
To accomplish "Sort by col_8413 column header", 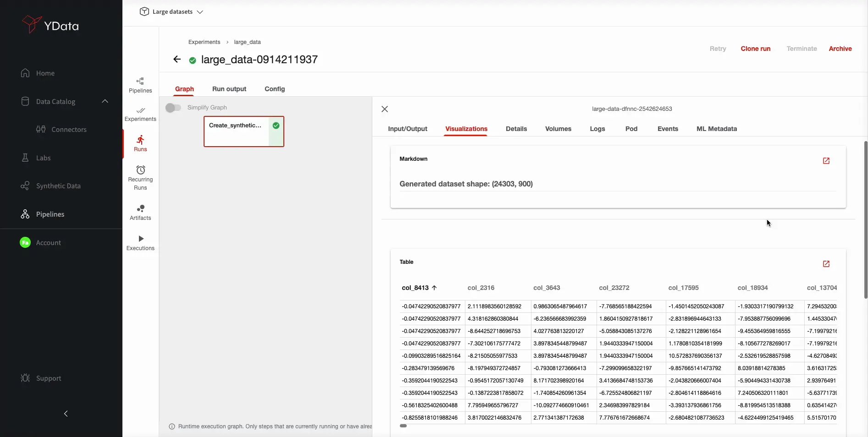I will 419,288.
